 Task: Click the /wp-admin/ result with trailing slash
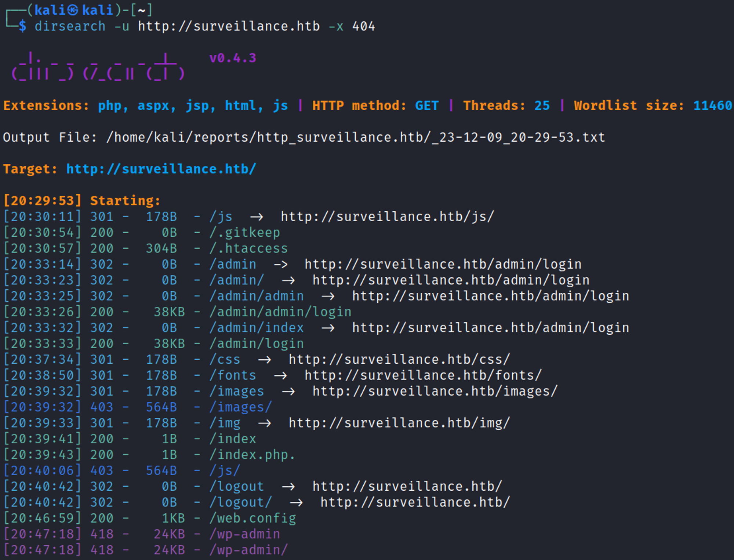(x=248, y=550)
